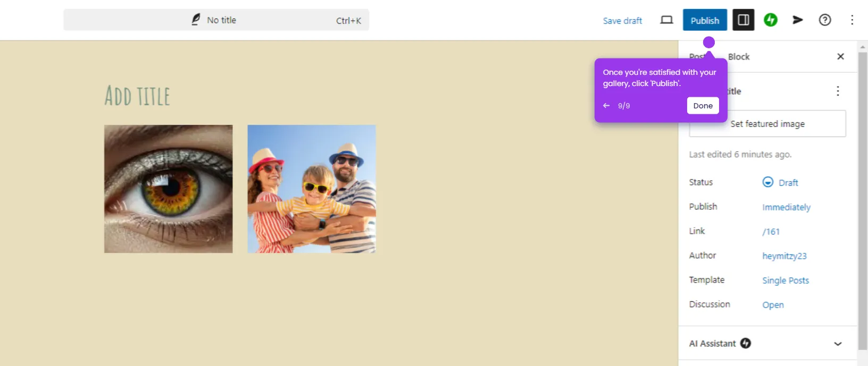This screenshot has width=868, height=366.
Task: Click Done in the purple tooltip
Action: 703,106
